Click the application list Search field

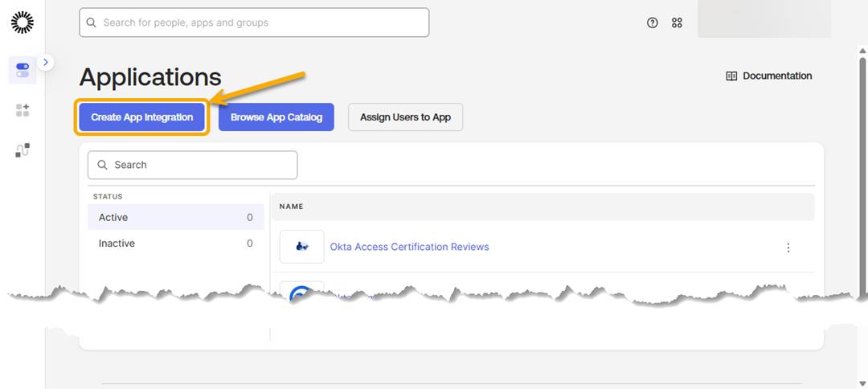[x=193, y=165]
